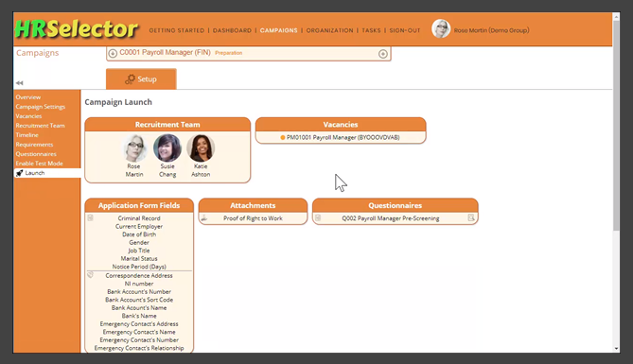This screenshot has width=633, height=364.
Task: Select the NI number field
Action: click(x=139, y=284)
